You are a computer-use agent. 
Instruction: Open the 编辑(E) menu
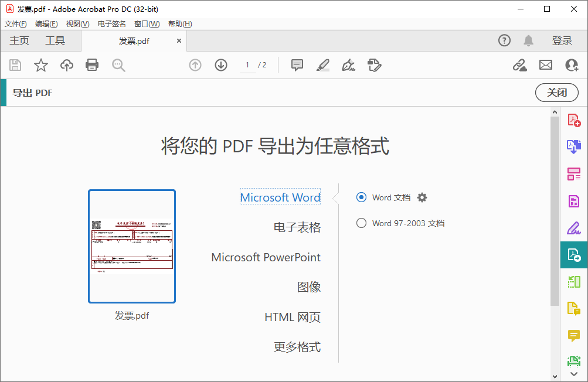46,24
